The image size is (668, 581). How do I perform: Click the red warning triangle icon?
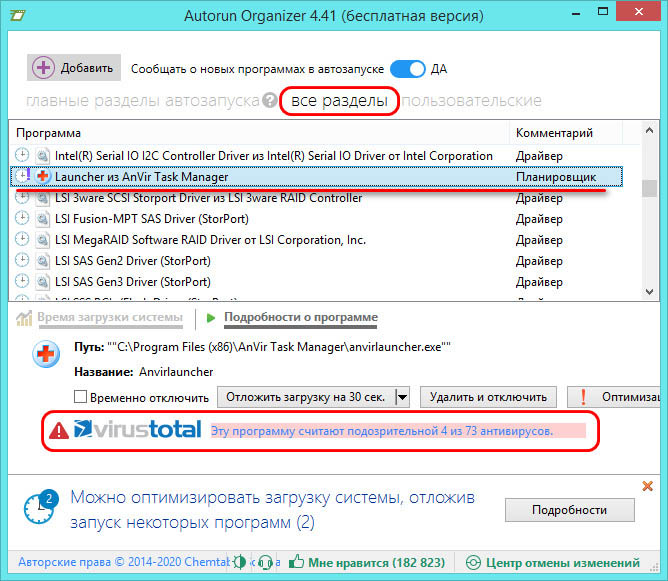tap(59, 430)
